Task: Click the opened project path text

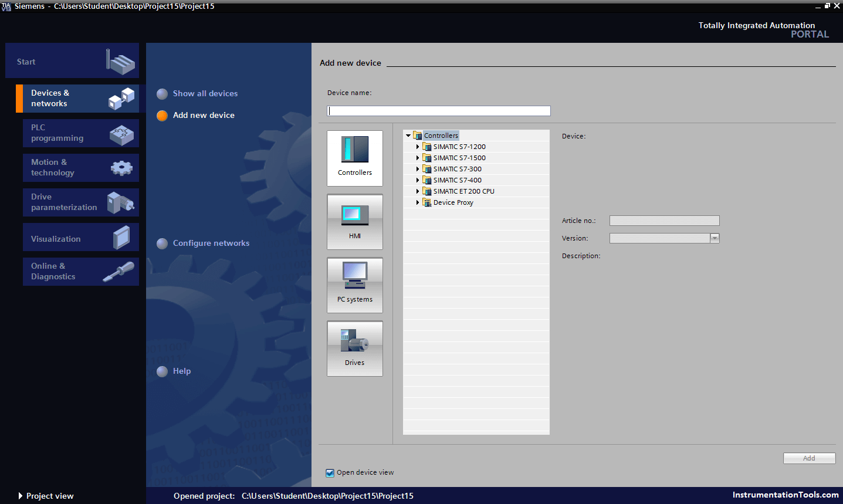Action: tap(327, 496)
